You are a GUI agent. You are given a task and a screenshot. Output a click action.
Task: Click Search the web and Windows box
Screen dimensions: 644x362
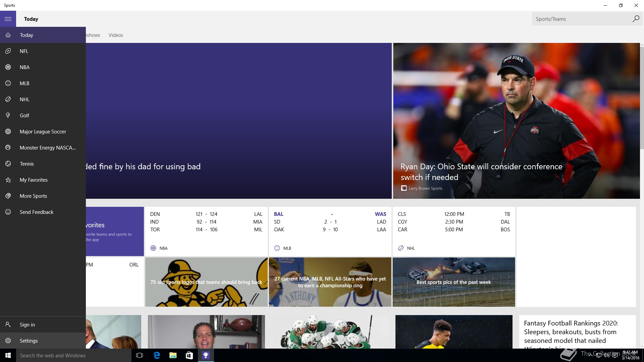click(x=74, y=355)
